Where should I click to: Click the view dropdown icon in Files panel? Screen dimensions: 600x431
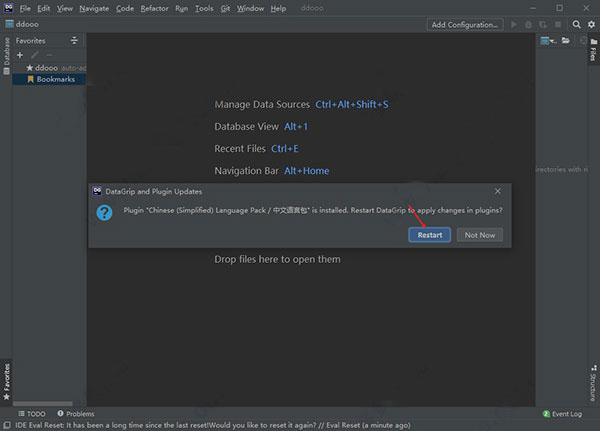tap(548, 41)
